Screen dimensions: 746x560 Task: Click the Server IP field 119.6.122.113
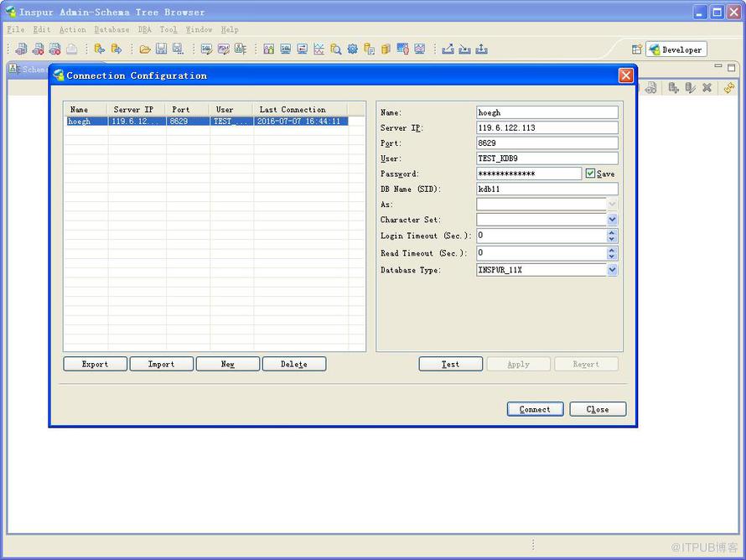[x=547, y=127]
